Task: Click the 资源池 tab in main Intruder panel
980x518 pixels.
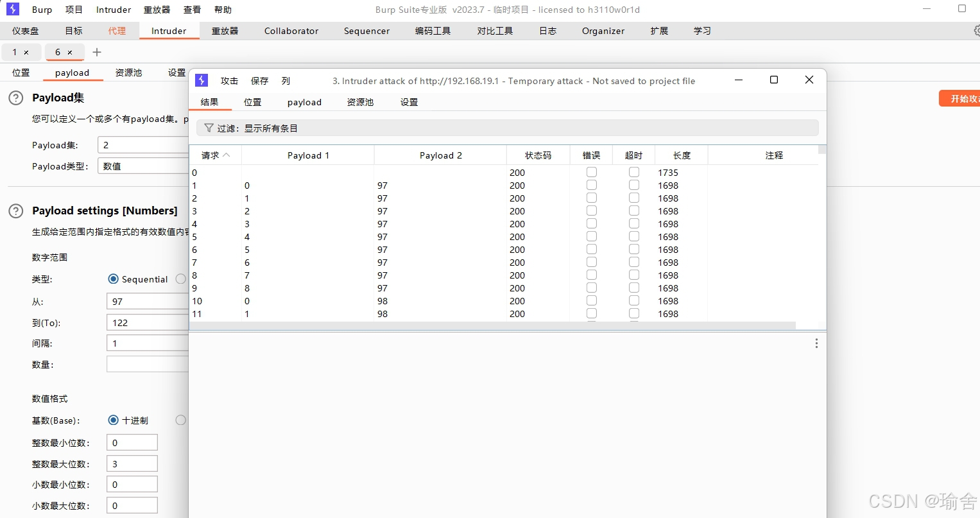Action: pos(128,73)
